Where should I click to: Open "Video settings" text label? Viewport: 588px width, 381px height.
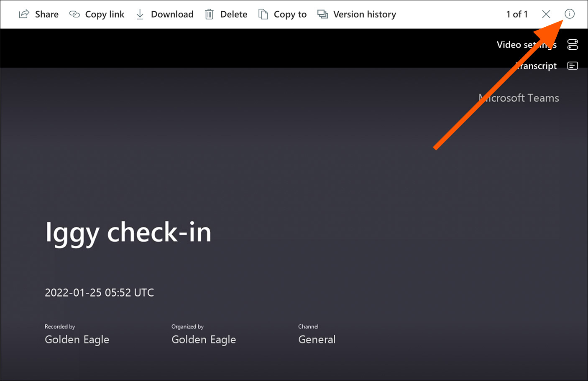pyautogui.click(x=526, y=45)
